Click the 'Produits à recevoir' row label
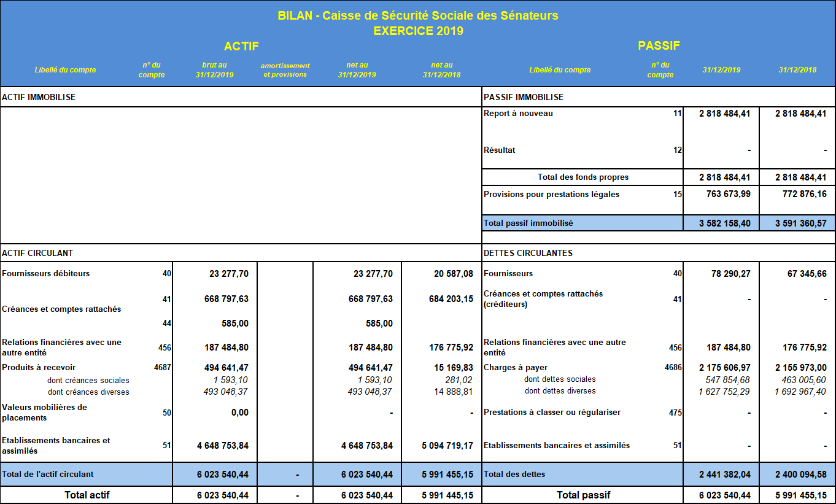Viewport: 836px width, 504px height. (40, 368)
